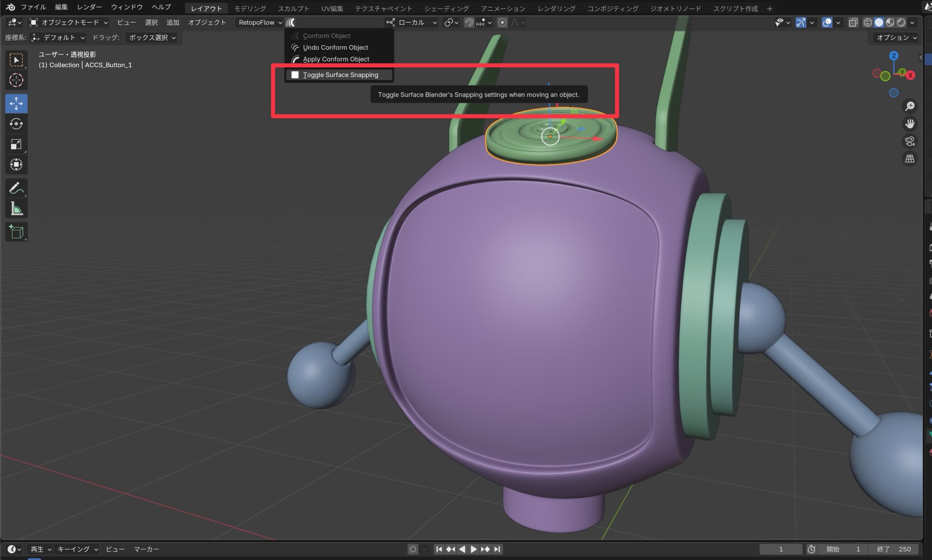The image size is (932, 560).
Task: Toggle proportional editing in the header
Action: tap(502, 22)
